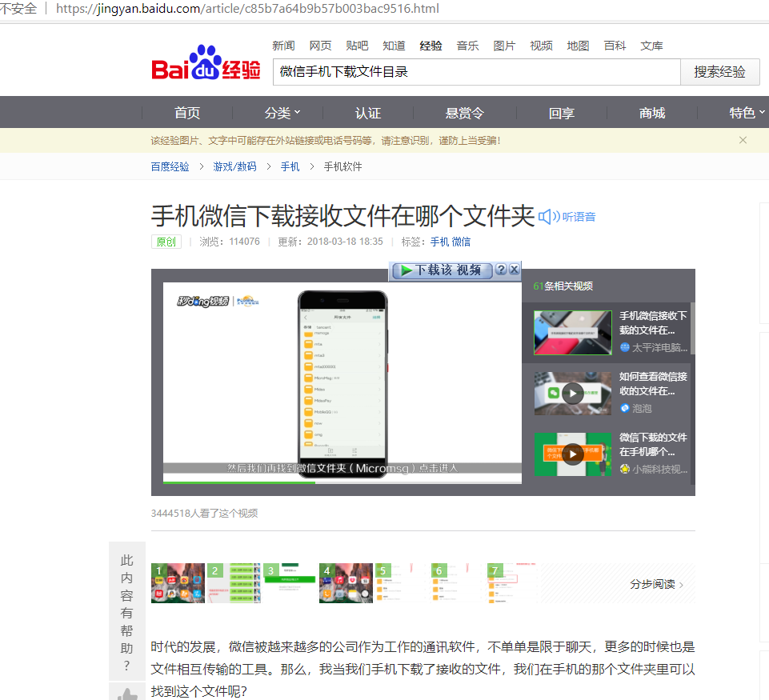Open the 悬赏令 nav tab
This screenshot has height=700, width=769.
[x=464, y=113]
